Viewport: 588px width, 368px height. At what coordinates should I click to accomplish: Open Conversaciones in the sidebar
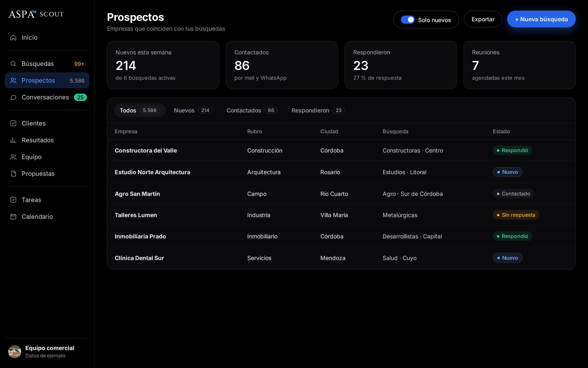coord(47,97)
